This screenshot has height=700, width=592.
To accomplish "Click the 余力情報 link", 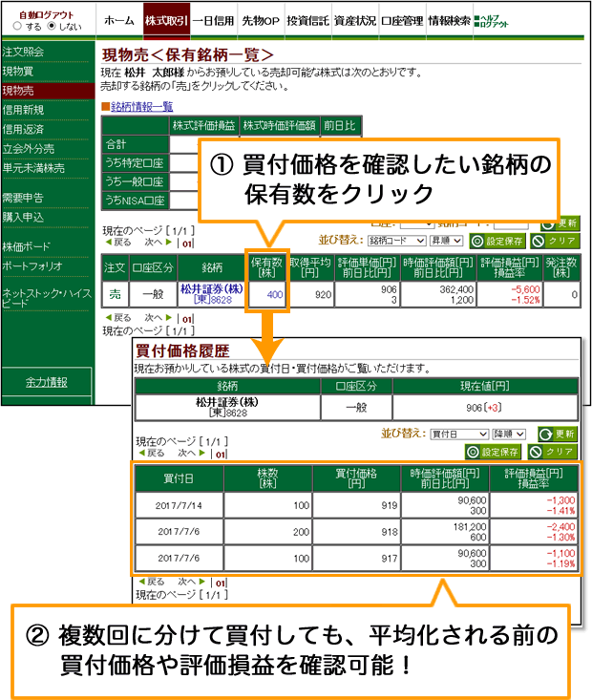I will (47, 382).
